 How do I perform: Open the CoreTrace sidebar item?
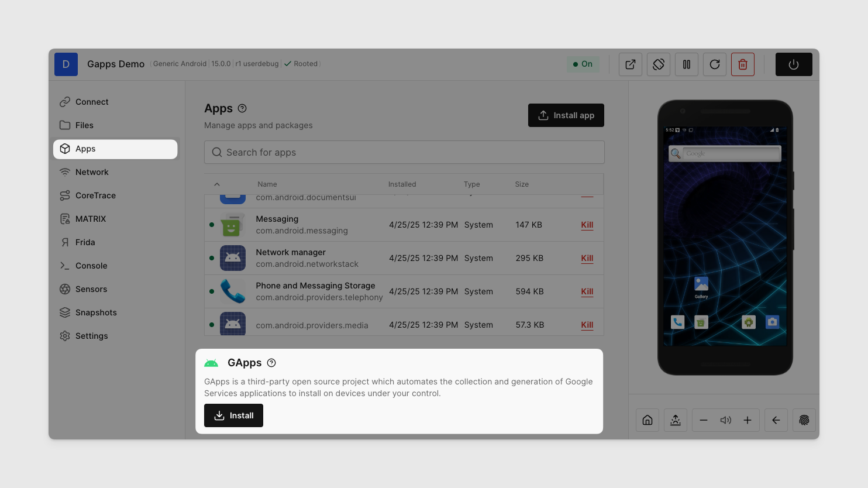coord(115,195)
